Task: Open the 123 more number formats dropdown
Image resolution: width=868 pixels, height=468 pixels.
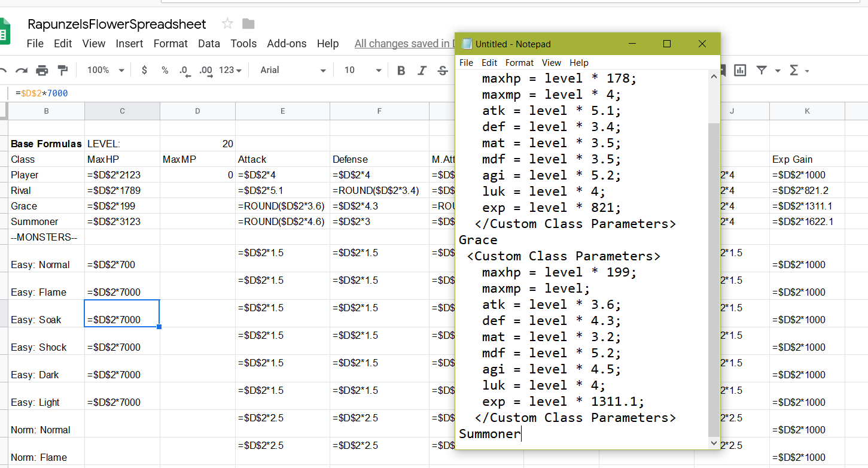Action: (230, 71)
